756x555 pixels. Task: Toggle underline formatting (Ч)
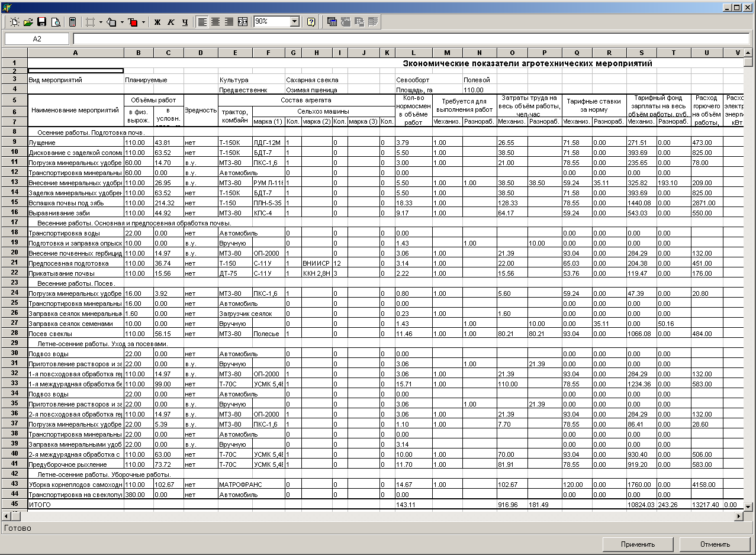pos(185,22)
